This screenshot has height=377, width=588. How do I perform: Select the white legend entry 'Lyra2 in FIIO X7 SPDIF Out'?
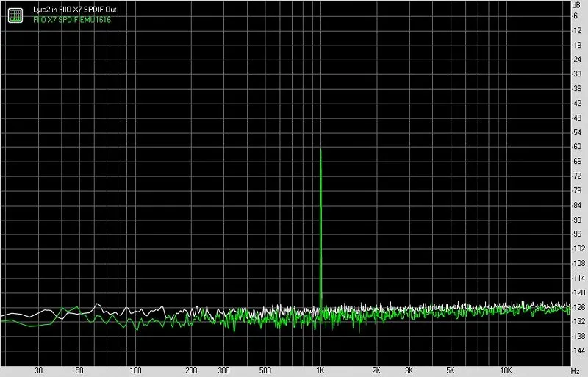coord(75,10)
